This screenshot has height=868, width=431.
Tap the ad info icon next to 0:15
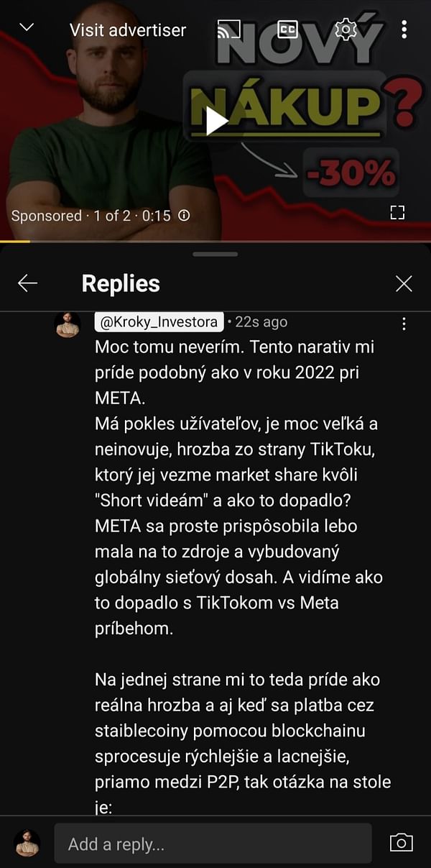[x=184, y=215]
